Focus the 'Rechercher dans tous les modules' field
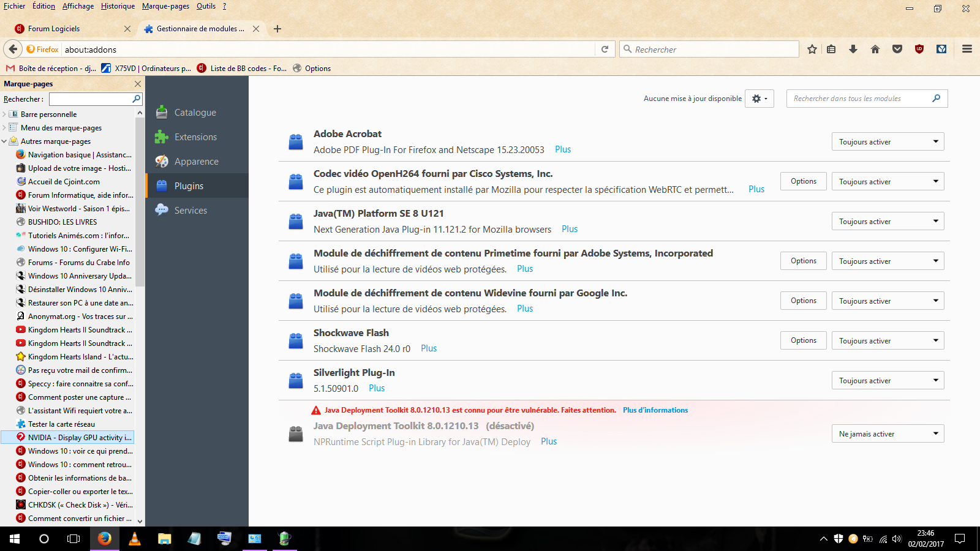Screen dimensions: 980x551 pyautogui.click(x=867, y=99)
